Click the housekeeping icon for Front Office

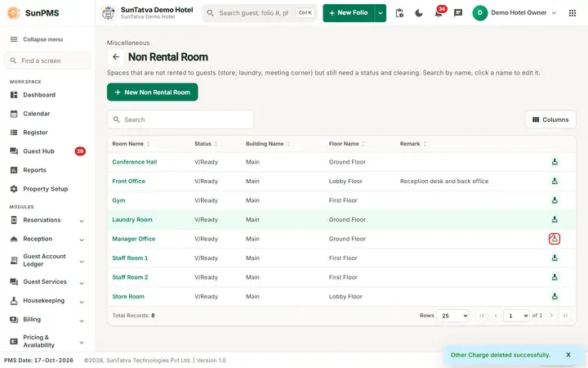point(555,181)
